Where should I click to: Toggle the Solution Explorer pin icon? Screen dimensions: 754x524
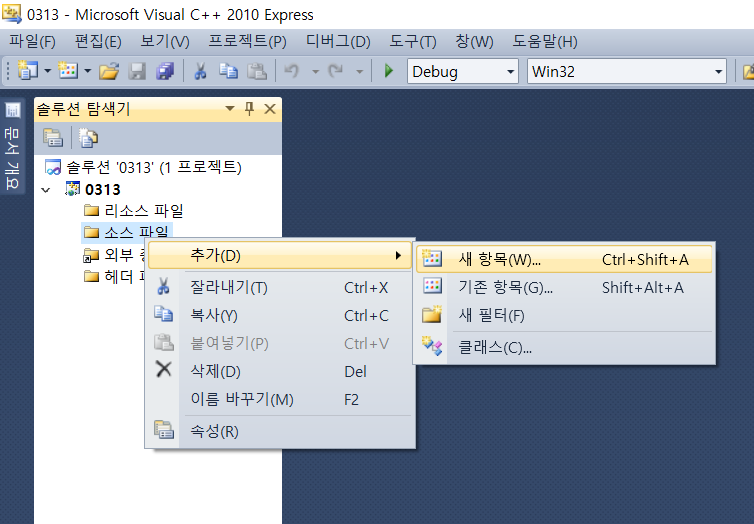pyautogui.click(x=249, y=109)
